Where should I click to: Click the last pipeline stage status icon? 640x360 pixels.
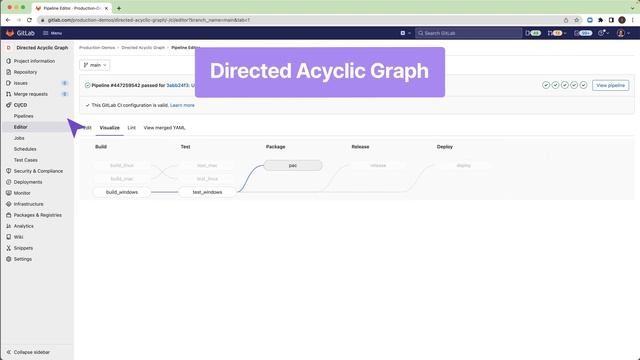coord(583,85)
